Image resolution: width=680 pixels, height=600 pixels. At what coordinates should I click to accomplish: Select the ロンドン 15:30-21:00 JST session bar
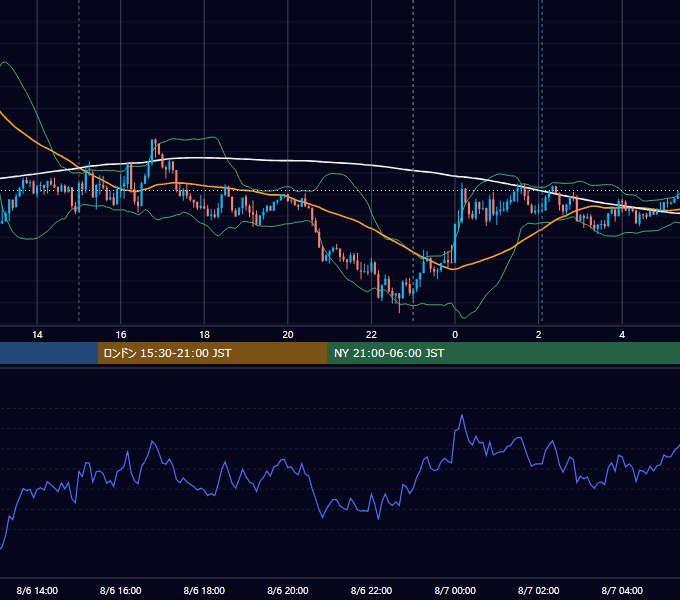click(212, 353)
